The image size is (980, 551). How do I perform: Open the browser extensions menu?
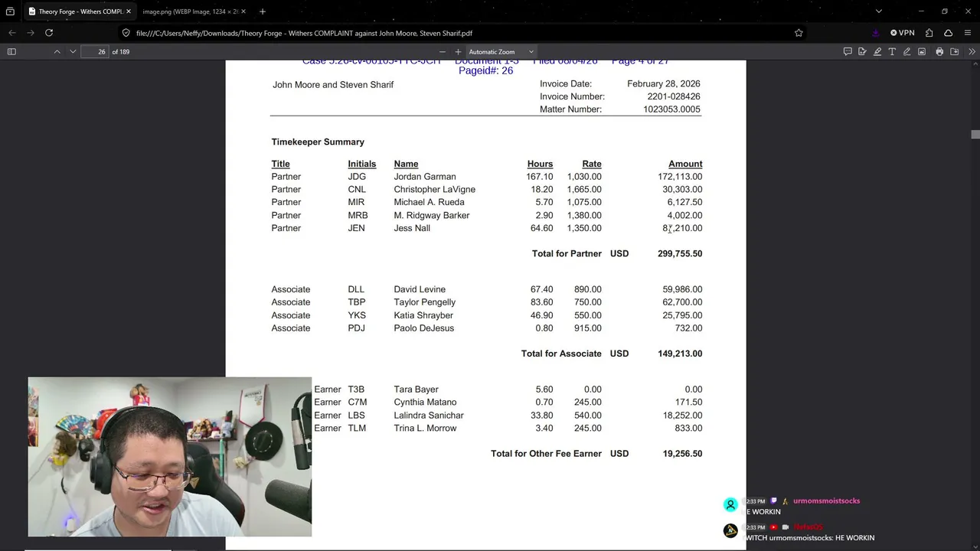click(929, 33)
